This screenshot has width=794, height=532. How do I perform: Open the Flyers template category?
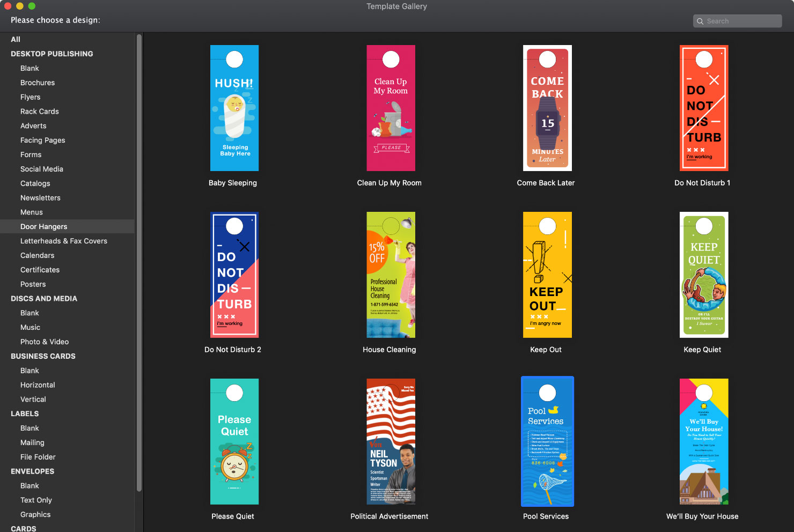click(30, 97)
